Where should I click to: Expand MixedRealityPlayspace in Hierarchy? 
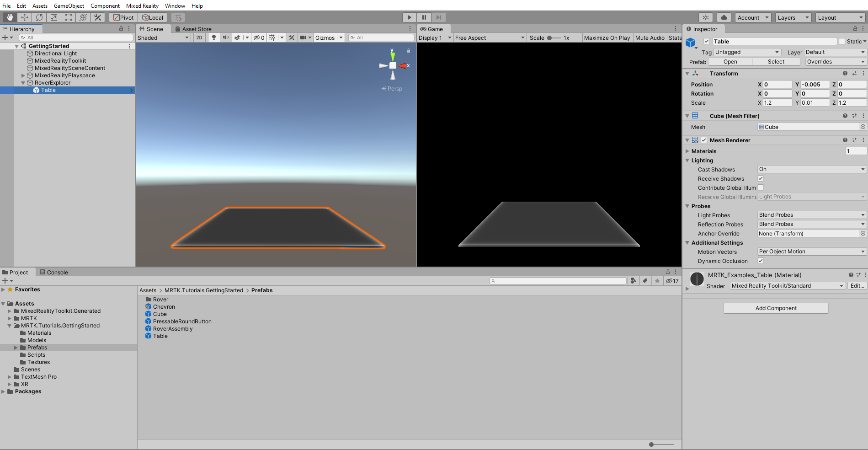[x=23, y=75]
